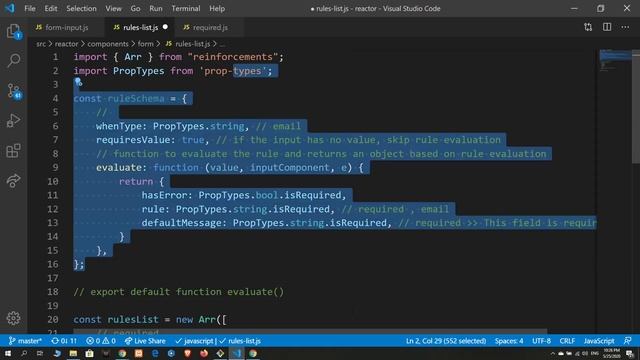This screenshot has height=360, width=640.
Task: Click the Ln 2, Col 29 indicator
Action: coord(446,341)
